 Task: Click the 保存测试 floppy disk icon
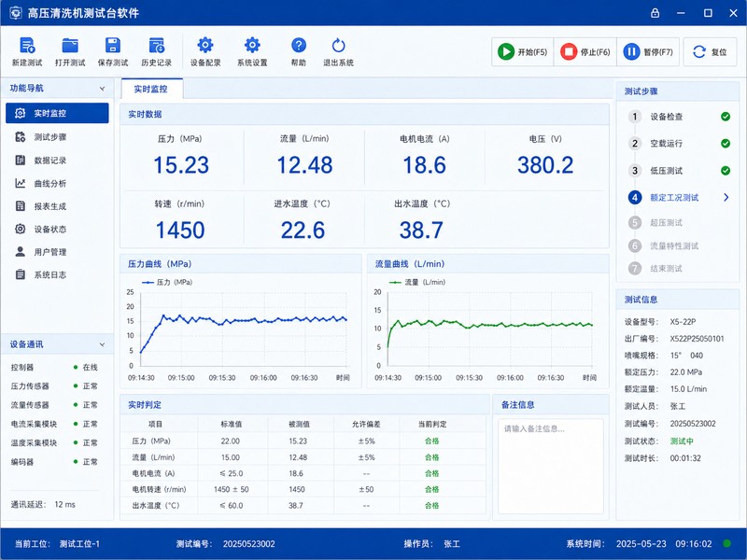coord(113,46)
